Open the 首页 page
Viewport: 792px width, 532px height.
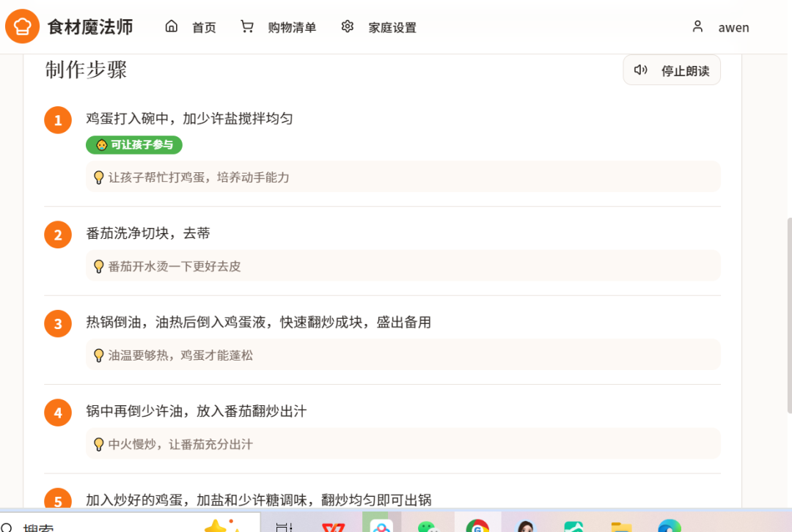[x=204, y=28]
